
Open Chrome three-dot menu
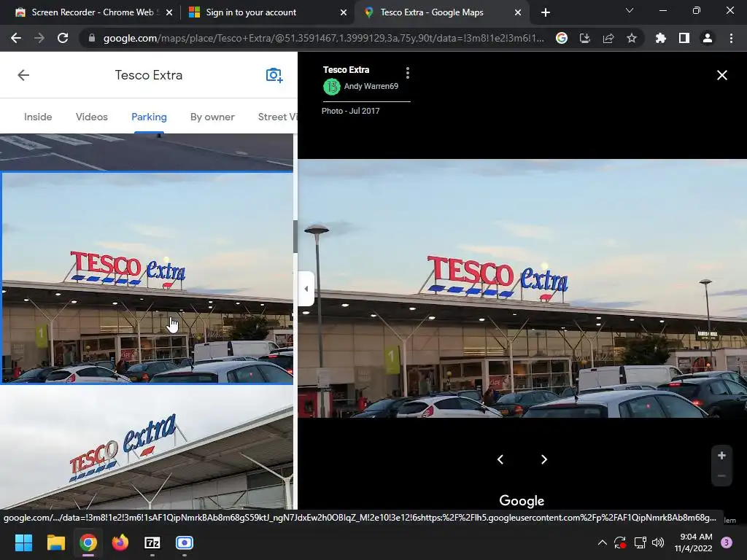731,38
